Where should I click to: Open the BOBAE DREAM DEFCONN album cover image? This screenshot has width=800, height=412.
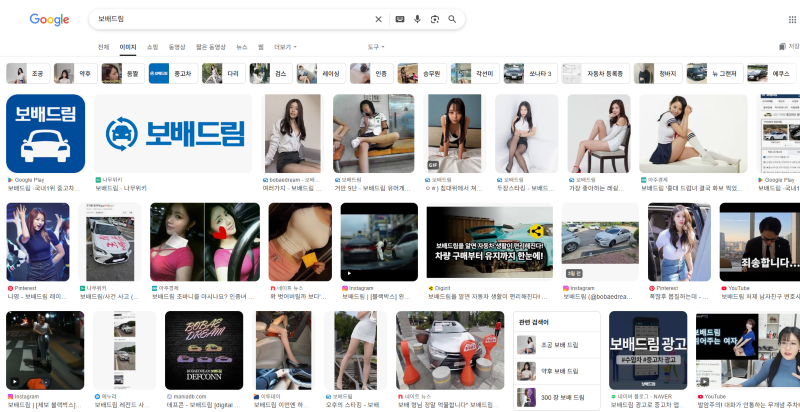point(204,350)
